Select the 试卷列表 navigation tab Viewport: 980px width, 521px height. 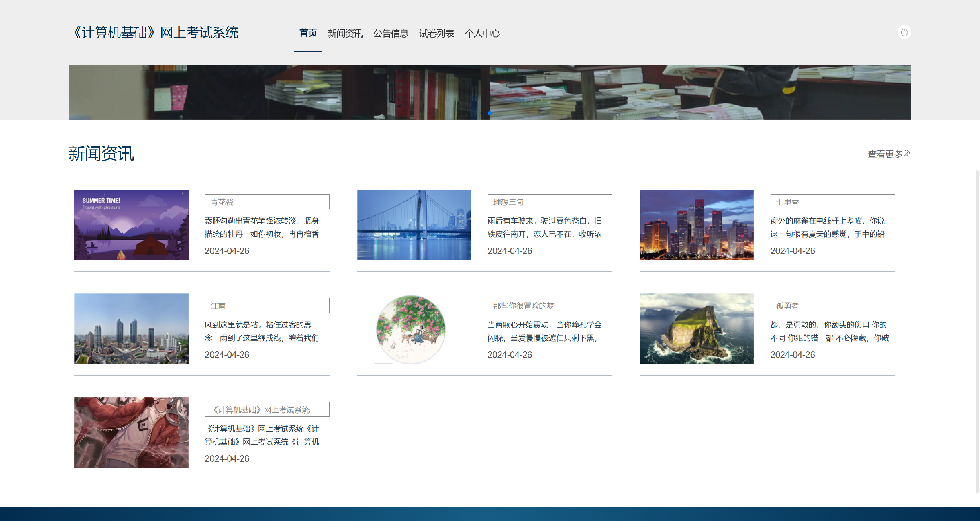[437, 34]
